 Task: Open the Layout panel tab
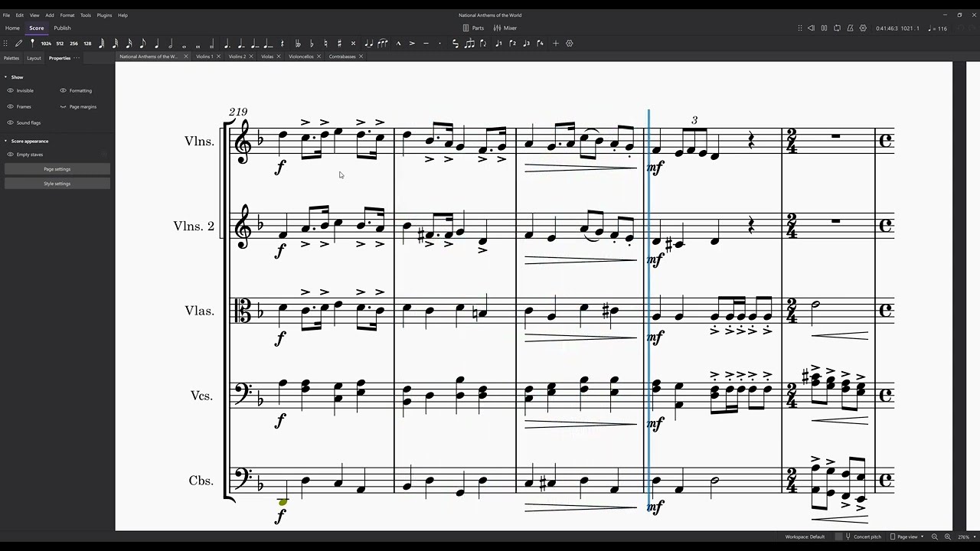coord(34,58)
